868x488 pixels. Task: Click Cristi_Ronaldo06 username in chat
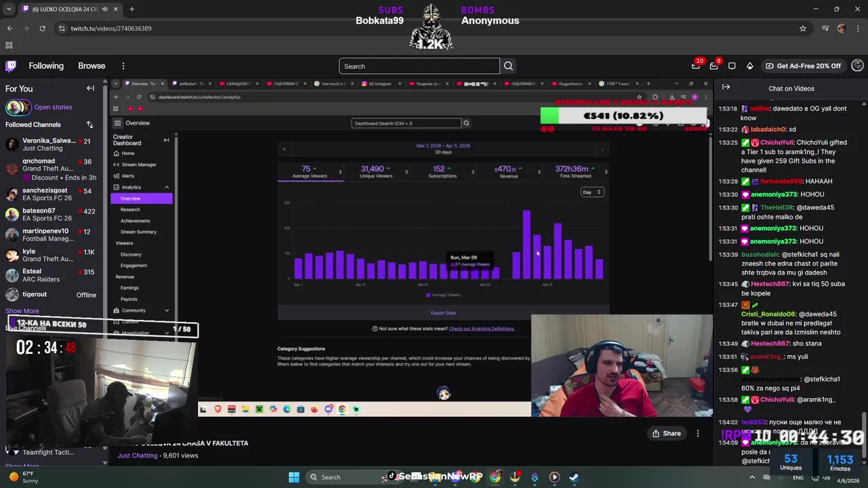coord(768,314)
